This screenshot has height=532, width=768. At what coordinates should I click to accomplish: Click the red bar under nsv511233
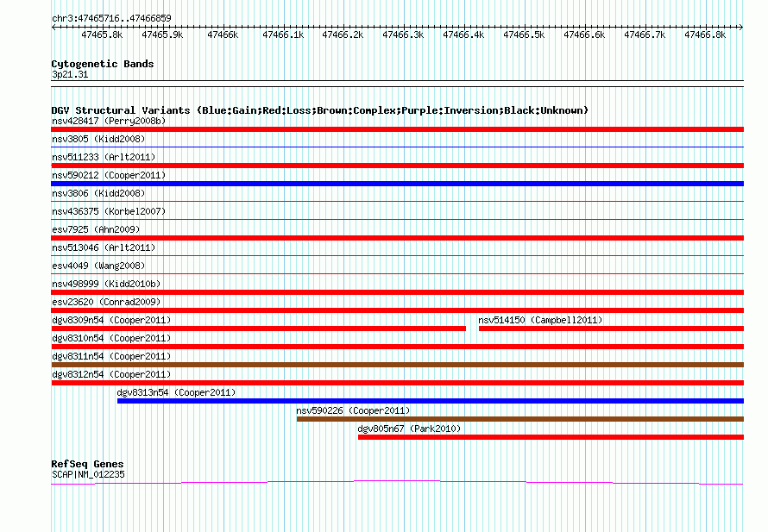click(x=397, y=166)
